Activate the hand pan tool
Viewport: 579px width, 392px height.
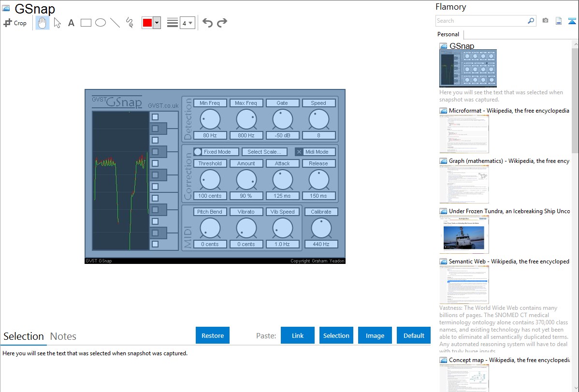43,23
